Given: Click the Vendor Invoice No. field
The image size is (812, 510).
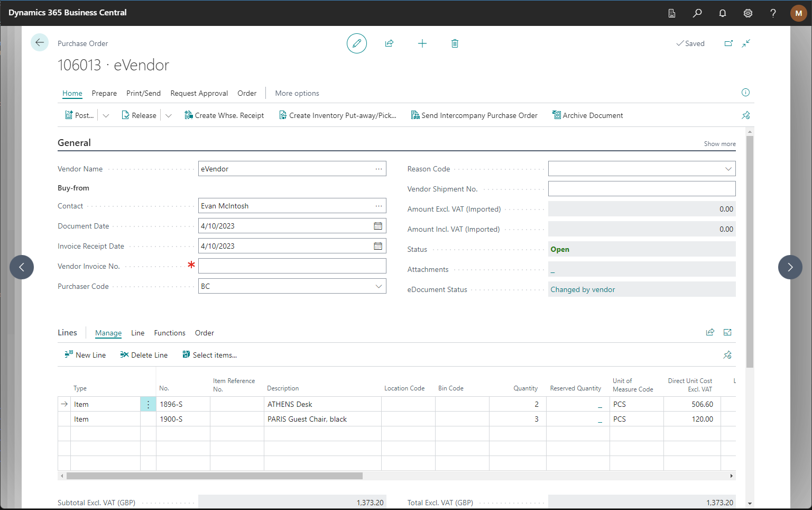Looking at the screenshot, I should click(292, 266).
